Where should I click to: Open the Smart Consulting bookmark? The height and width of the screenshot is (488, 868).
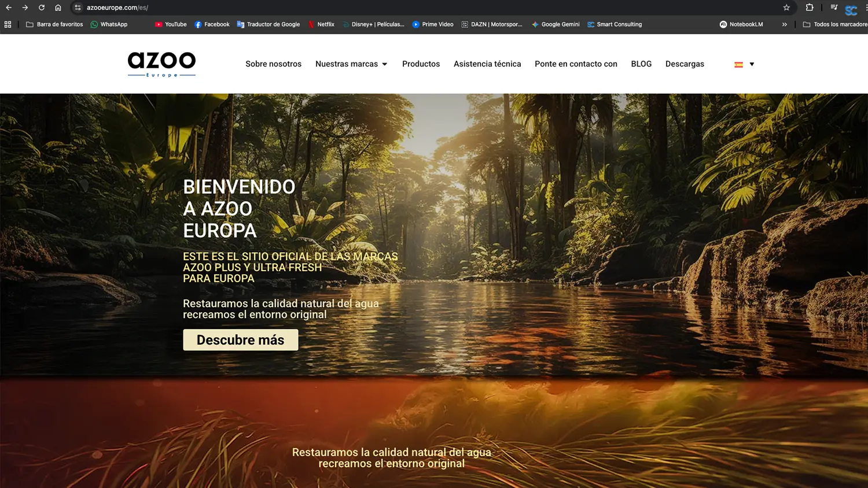tap(615, 24)
